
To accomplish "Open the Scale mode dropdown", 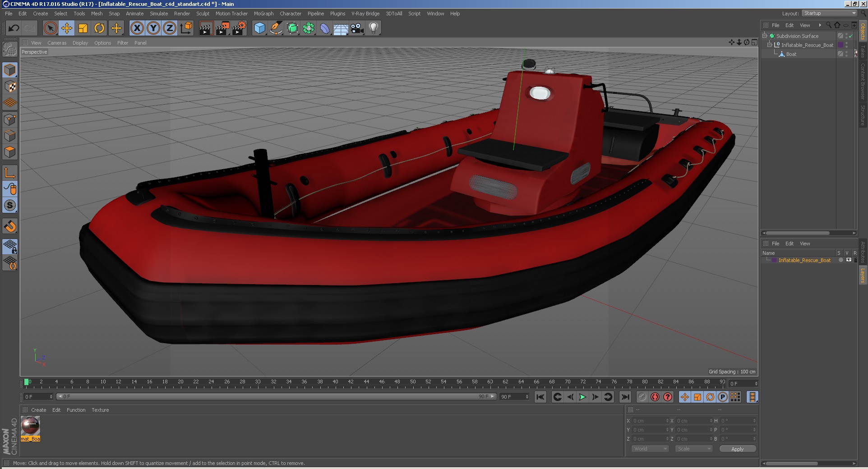I will click(693, 449).
